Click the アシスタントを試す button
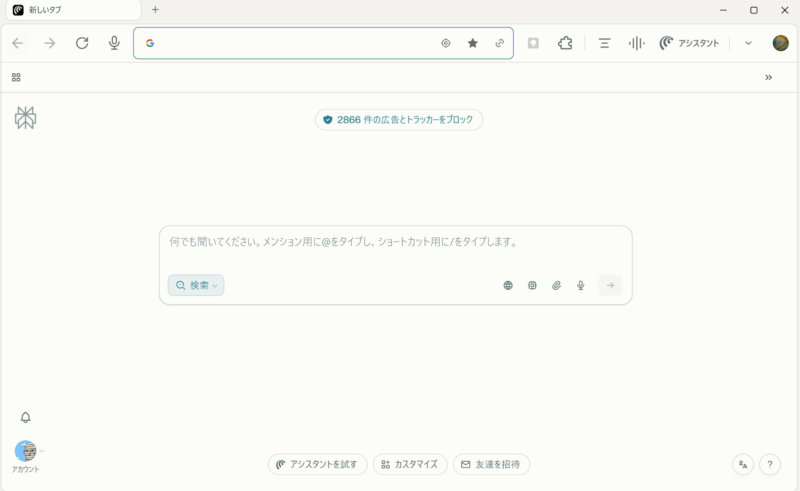800x491 pixels. pyautogui.click(x=317, y=464)
